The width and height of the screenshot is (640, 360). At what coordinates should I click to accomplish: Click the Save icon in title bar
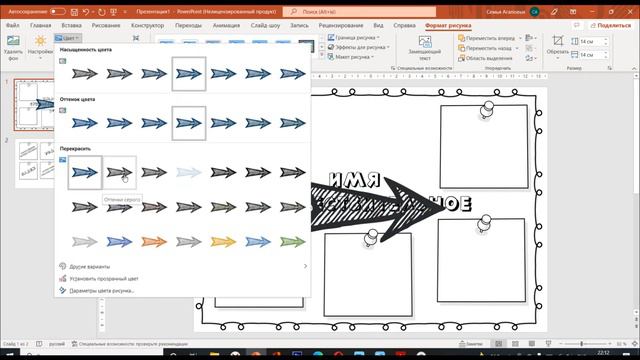coord(74,12)
